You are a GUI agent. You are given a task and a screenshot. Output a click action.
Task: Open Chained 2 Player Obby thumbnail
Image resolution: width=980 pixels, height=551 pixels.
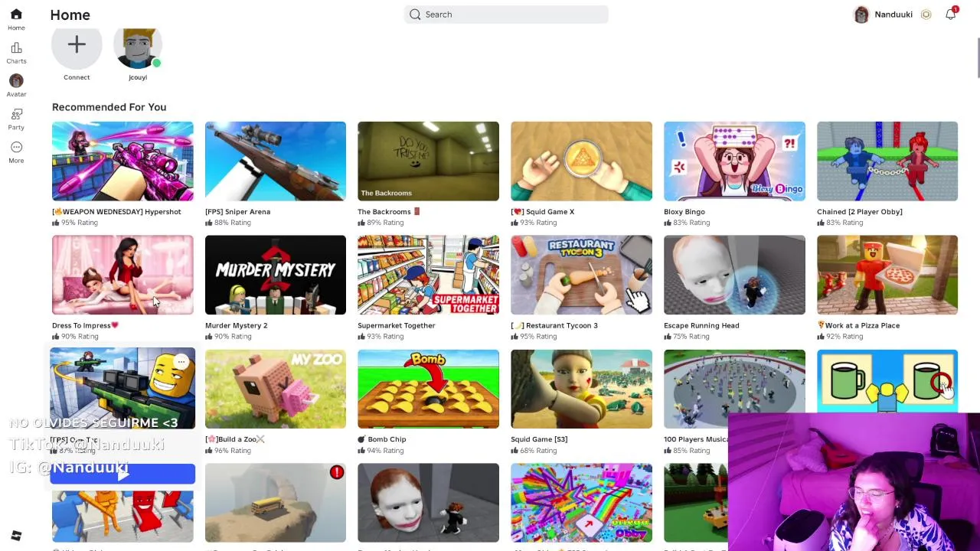point(887,161)
